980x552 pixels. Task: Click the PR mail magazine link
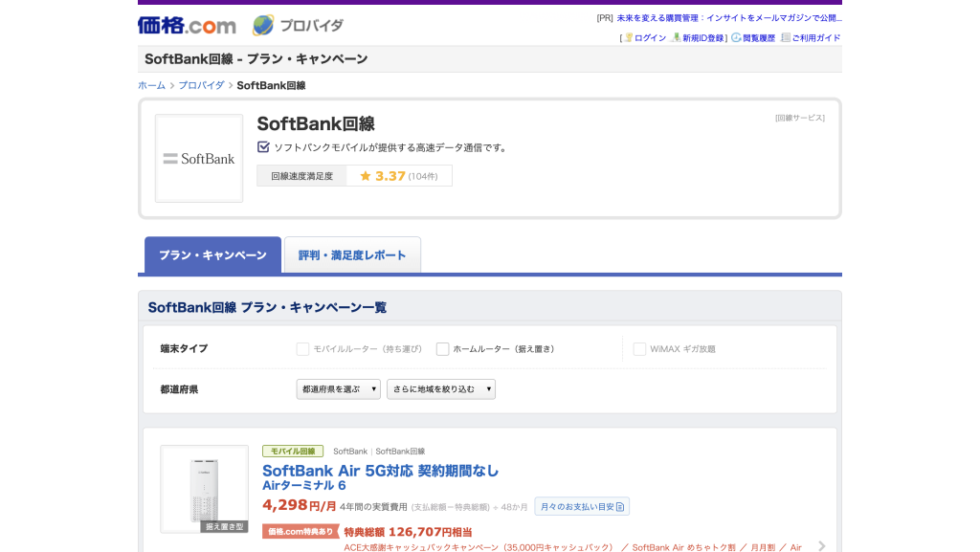[728, 18]
